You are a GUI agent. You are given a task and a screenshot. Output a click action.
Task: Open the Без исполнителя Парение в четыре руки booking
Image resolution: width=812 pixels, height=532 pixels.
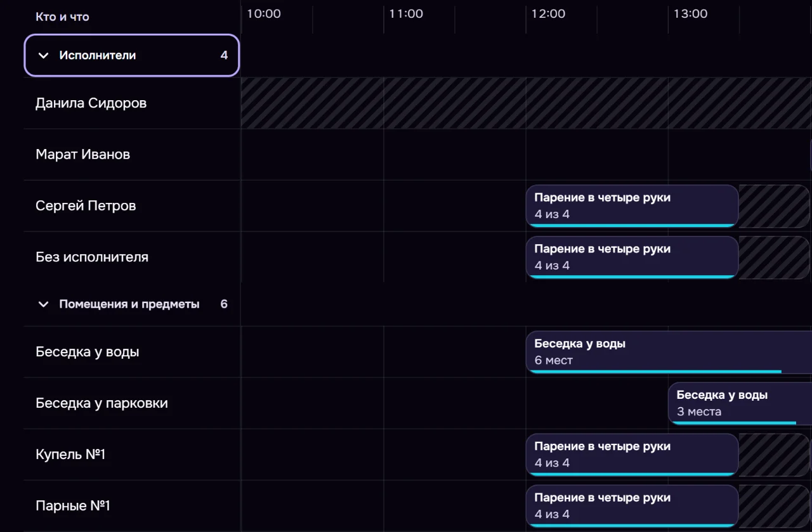632,257
